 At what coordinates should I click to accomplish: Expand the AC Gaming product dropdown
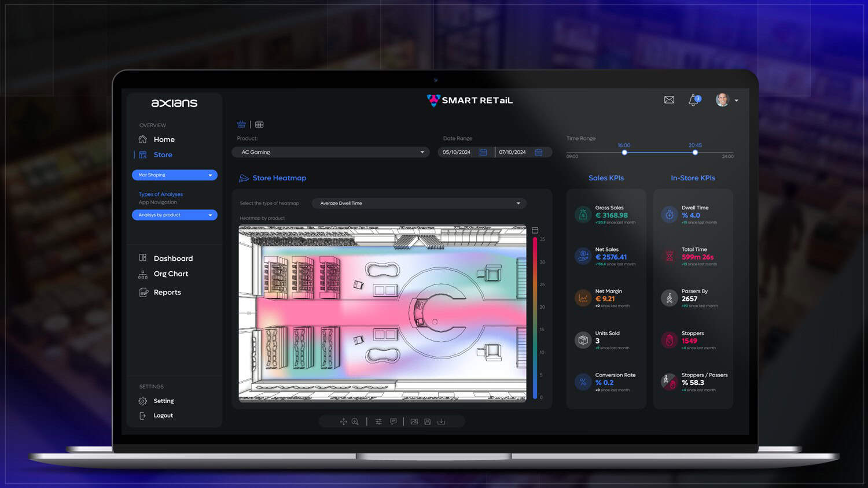pos(331,152)
